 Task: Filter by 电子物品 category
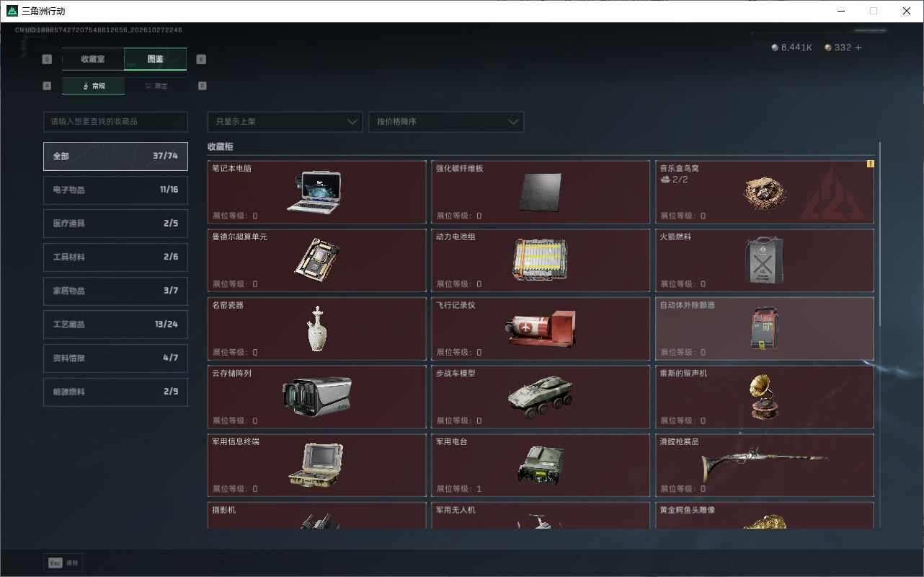(x=115, y=190)
